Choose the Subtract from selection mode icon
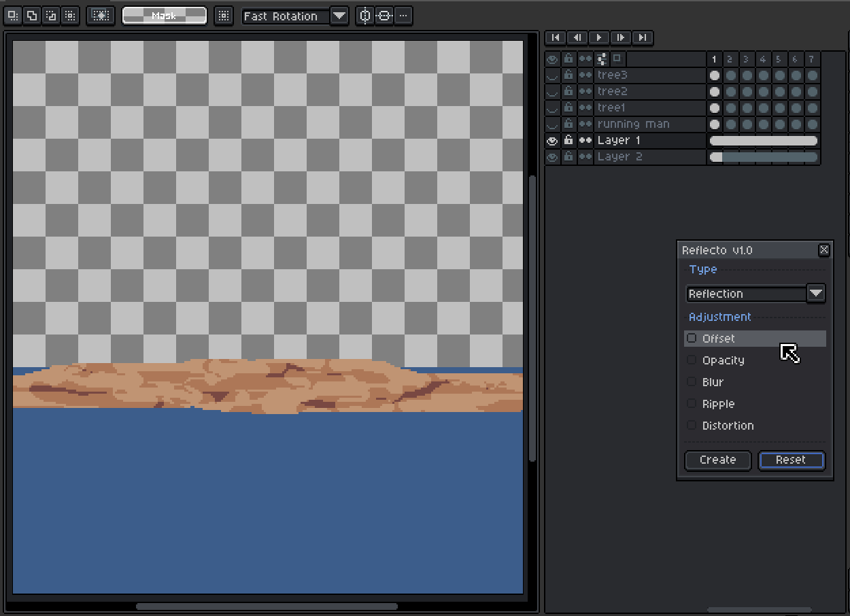This screenshot has width=850, height=616. [x=50, y=16]
